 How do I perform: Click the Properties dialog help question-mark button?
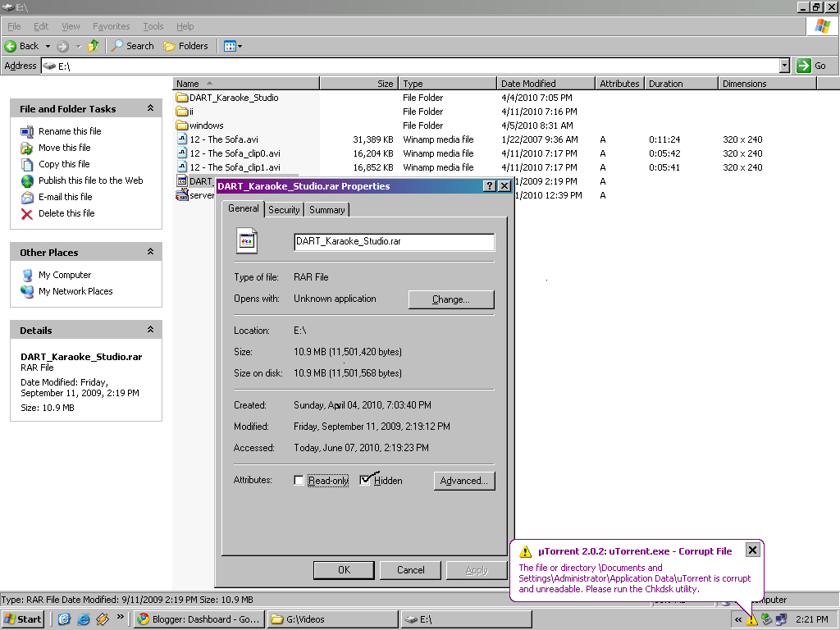[x=489, y=186]
